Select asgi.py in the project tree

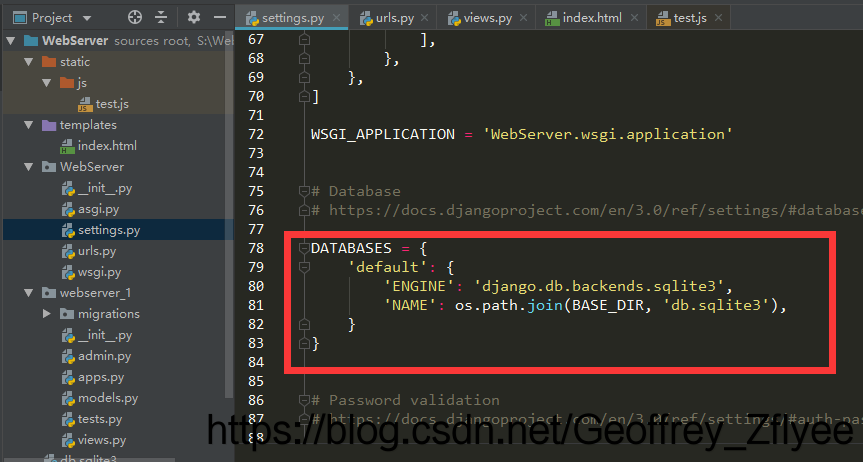click(99, 209)
